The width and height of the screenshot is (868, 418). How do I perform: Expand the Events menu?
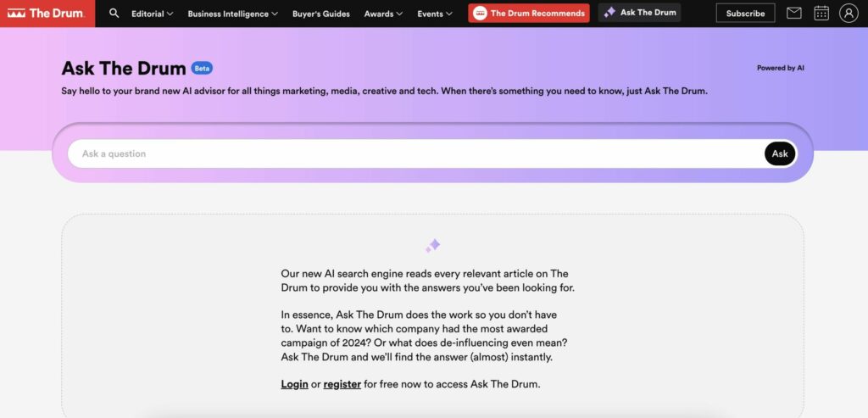[435, 14]
